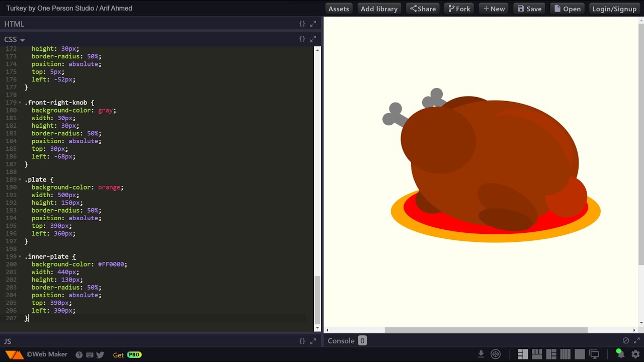The image size is (644, 362).
Task: Open the JS pane header
Action: [161, 341]
